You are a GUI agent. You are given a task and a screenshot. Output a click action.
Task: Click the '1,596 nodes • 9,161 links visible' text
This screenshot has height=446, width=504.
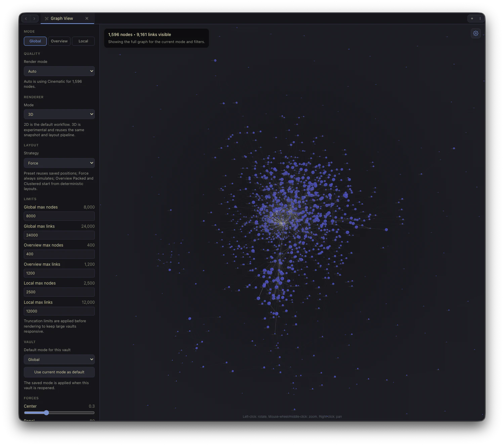139,35
